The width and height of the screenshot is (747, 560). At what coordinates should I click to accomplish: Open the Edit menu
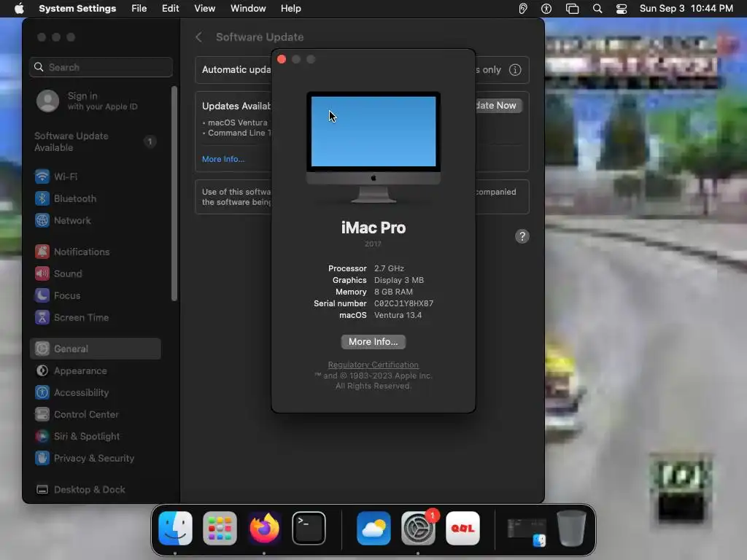170,9
